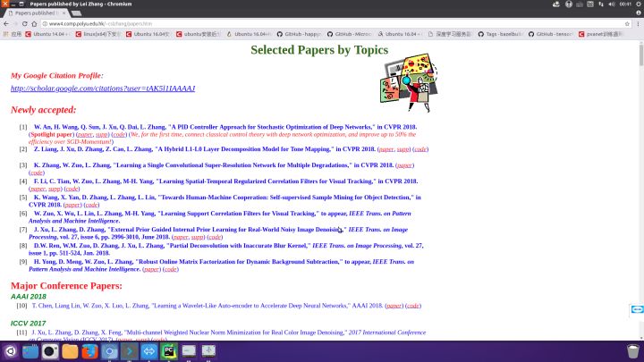Launch the camera app from dock
Image resolution: width=644 pixels, height=362 pixels.
tap(50, 351)
